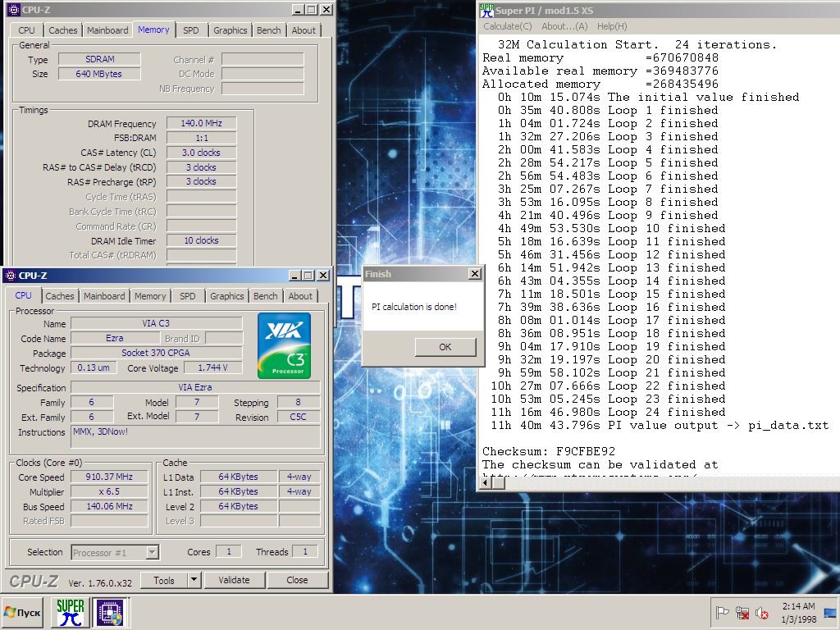Click the Core Speed value 910.37 MHz
This screenshot has height=630, width=840.
click(109, 477)
